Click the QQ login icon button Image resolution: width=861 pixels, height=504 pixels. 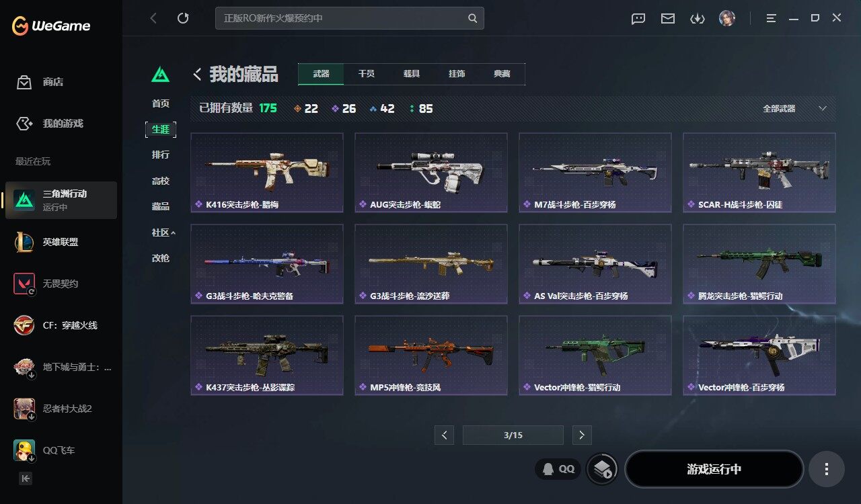point(558,469)
